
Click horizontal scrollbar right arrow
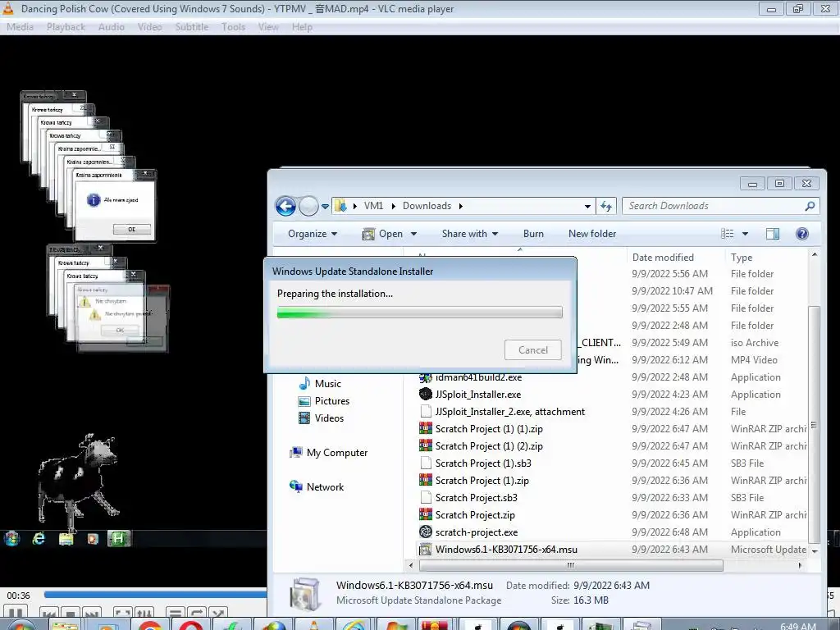click(x=801, y=565)
